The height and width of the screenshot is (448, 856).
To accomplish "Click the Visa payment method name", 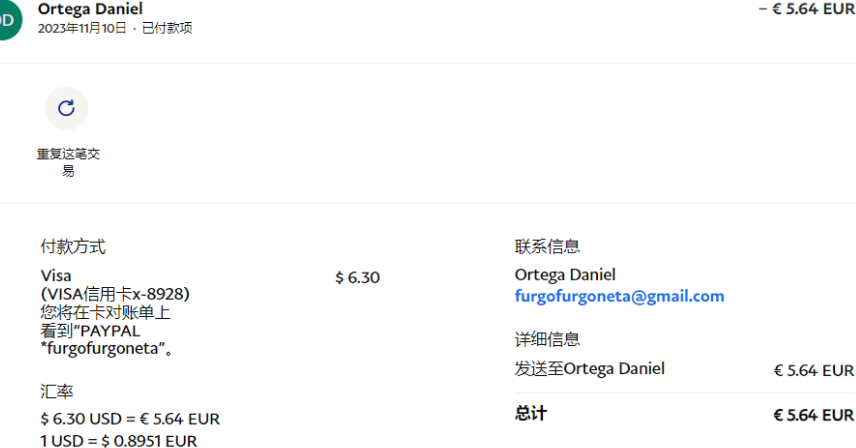I will [56, 276].
